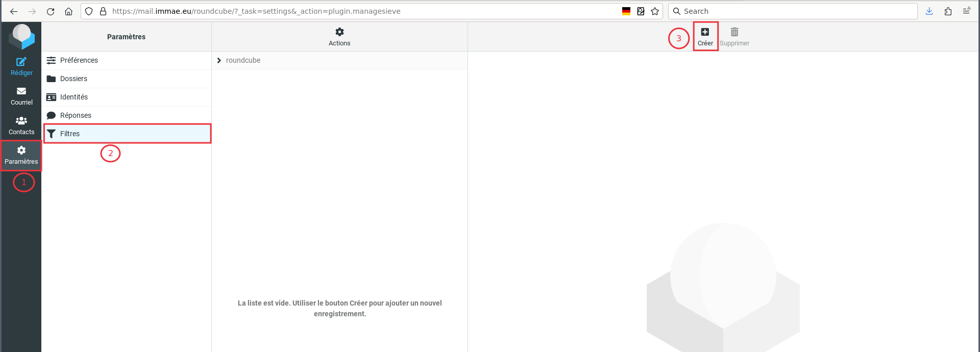This screenshot has height=352, width=980.
Task: Select the Filtres settings entry
Action: (127, 134)
